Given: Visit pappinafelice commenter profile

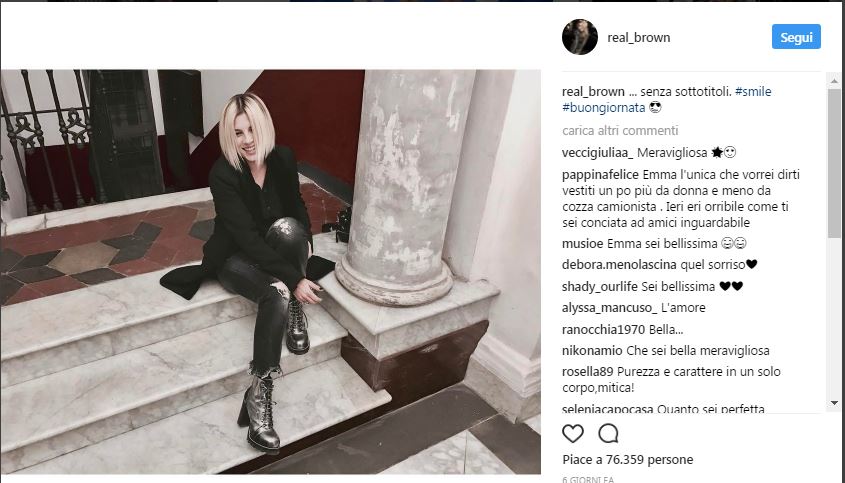Looking at the screenshot, I should tap(600, 175).
